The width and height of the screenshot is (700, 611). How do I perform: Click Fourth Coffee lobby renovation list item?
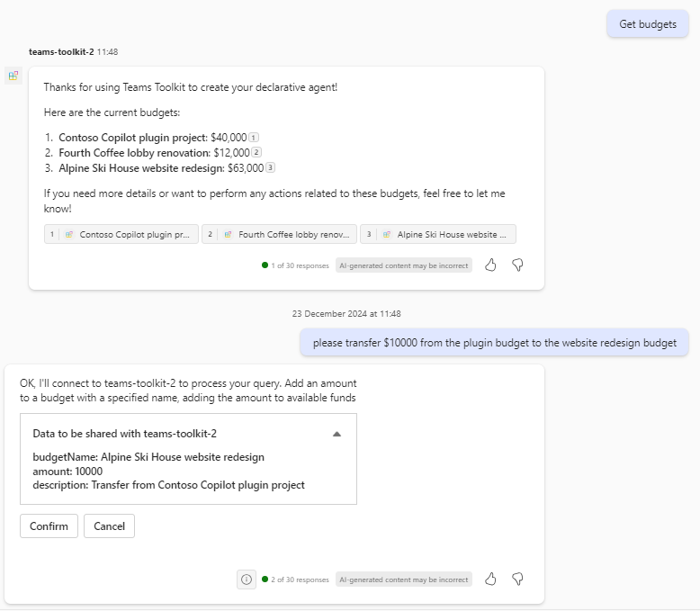(x=154, y=153)
